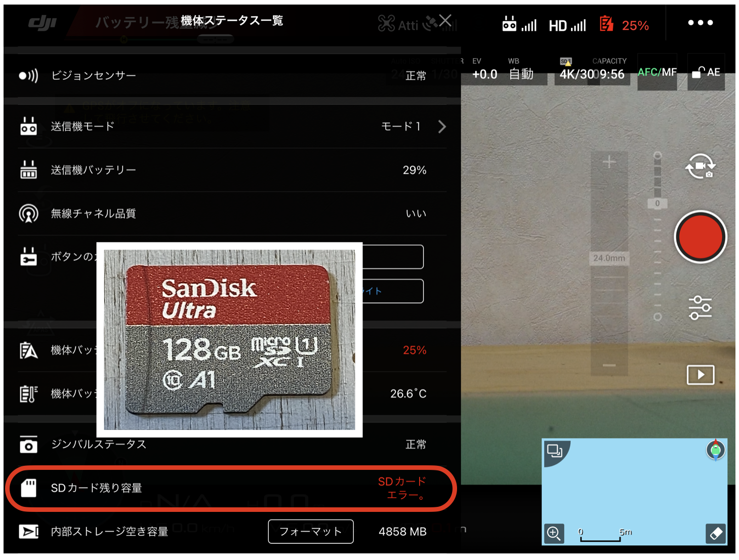
Task: Select the SDカード残り容量 row
Action: point(231,488)
